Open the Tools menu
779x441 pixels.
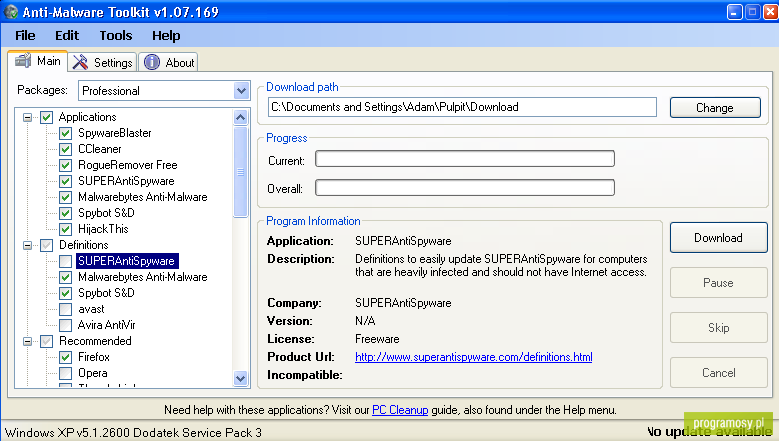(116, 36)
